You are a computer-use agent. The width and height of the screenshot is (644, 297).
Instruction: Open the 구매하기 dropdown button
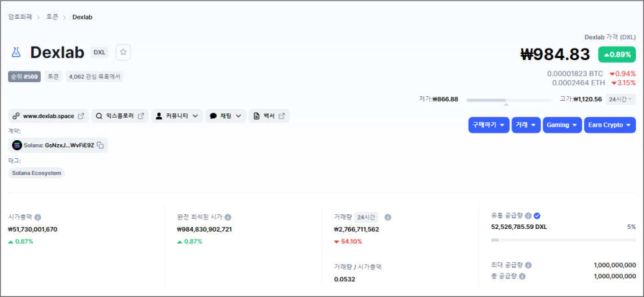(489, 125)
